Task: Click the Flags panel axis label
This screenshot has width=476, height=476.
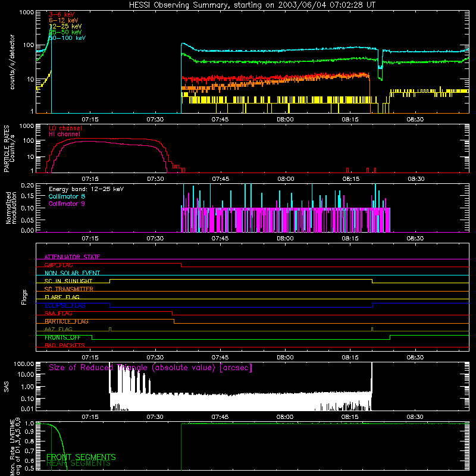Action: [24, 297]
